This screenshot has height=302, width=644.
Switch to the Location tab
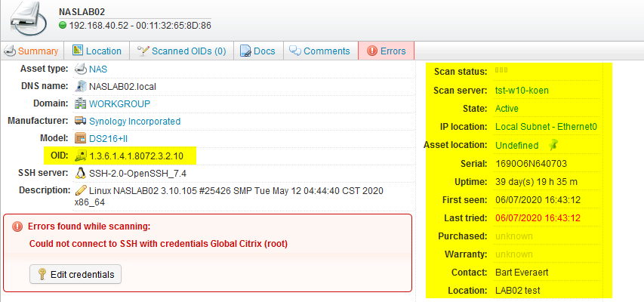pyautogui.click(x=97, y=51)
